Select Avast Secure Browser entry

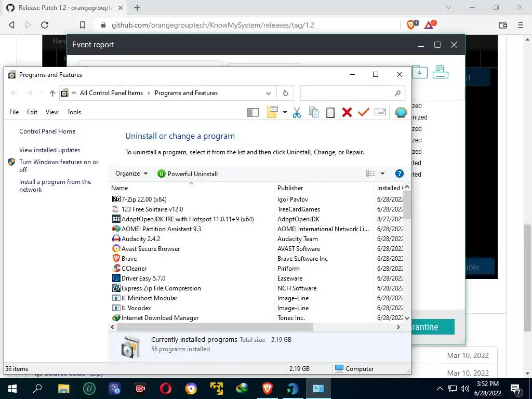click(x=151, y=249)
